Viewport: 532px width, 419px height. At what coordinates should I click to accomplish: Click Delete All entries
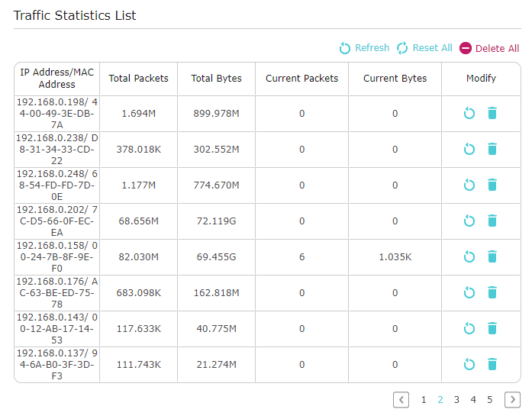click(x=489, y=48)
